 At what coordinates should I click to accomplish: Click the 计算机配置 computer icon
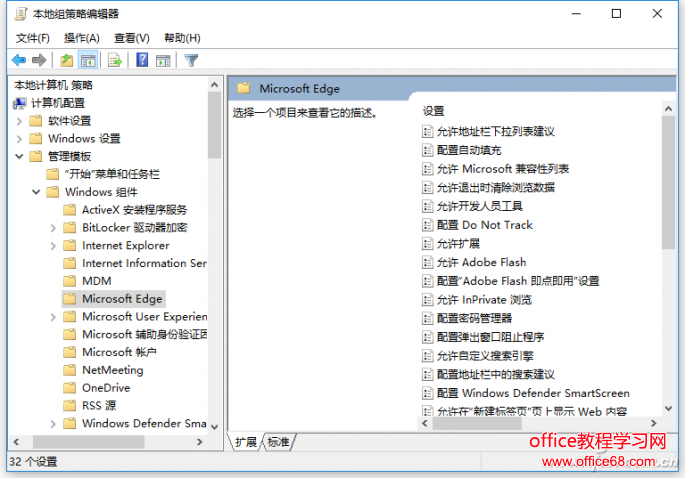pyautogui.click(x=20, y=103)
